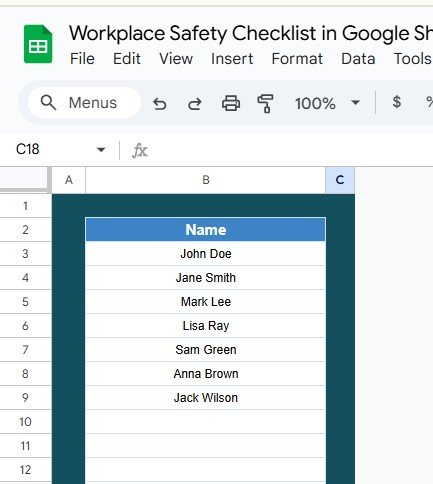
Task: Select row 7 header
Action: click(25, 350)
